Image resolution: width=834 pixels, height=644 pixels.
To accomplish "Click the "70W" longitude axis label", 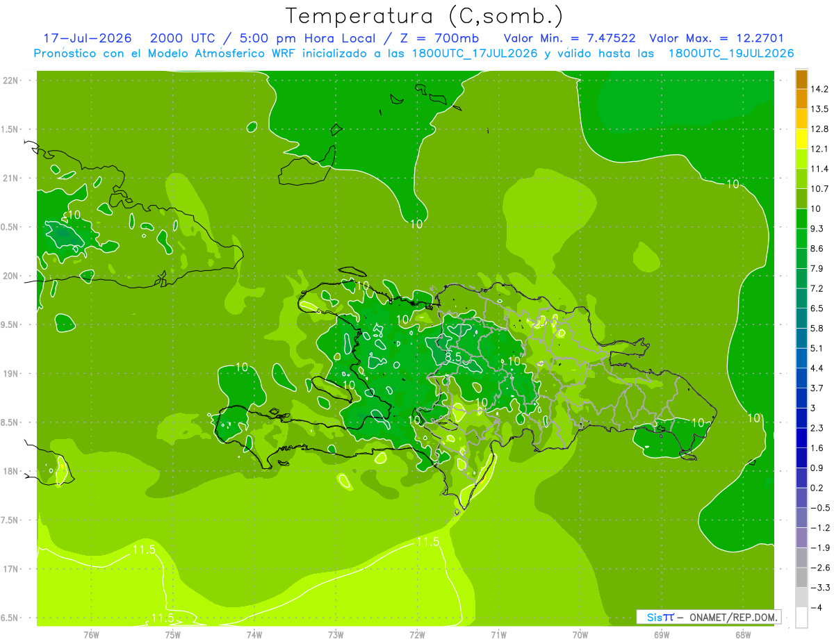I will [580, 634].
